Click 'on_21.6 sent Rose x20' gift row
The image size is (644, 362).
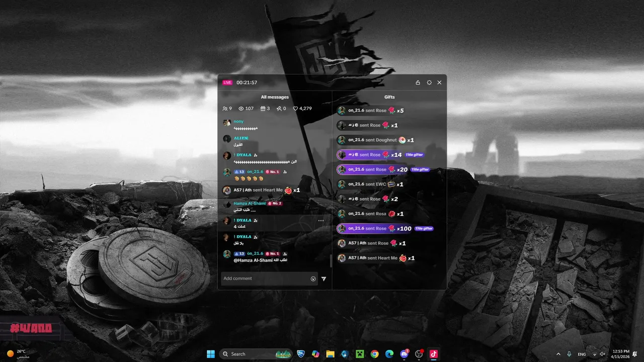tap(372, 169)
